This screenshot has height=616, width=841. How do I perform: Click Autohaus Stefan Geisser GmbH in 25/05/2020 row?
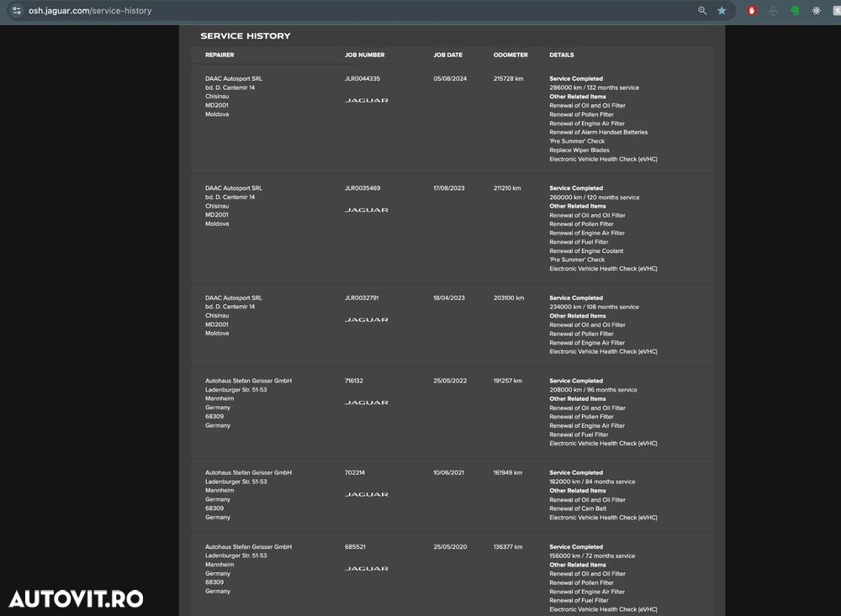pyautogui.click(x=248, y=547)
